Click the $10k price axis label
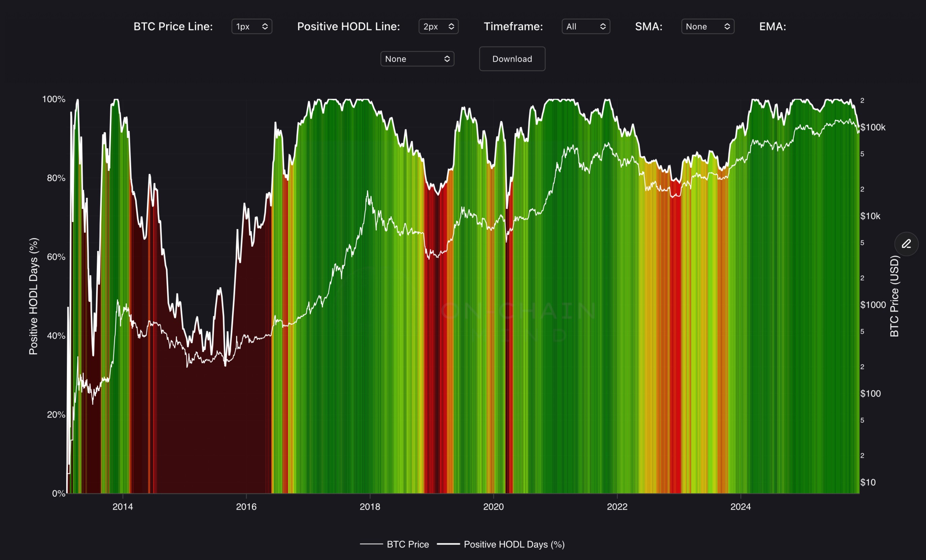Screen dimensions: 926x560 870,216
